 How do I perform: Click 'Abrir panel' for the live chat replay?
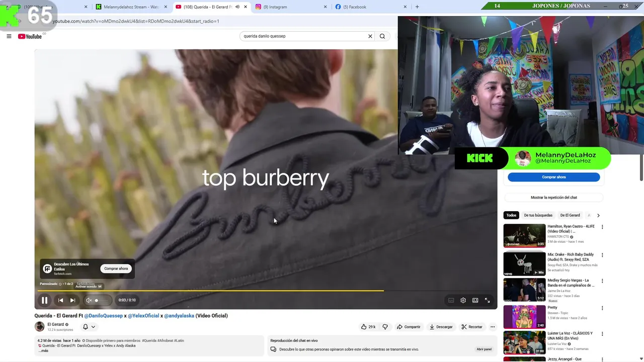pos(484,349)
